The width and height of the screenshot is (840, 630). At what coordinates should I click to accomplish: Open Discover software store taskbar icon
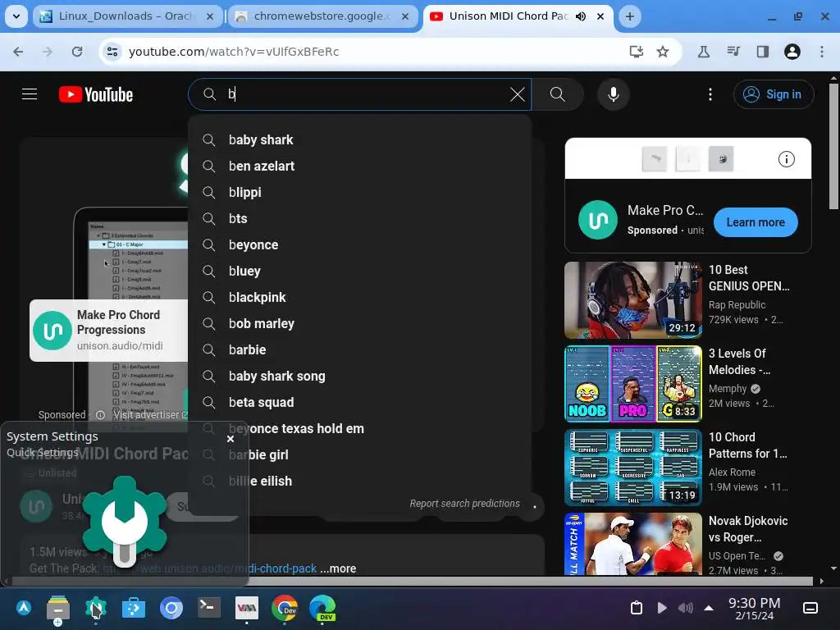(134, 608)
